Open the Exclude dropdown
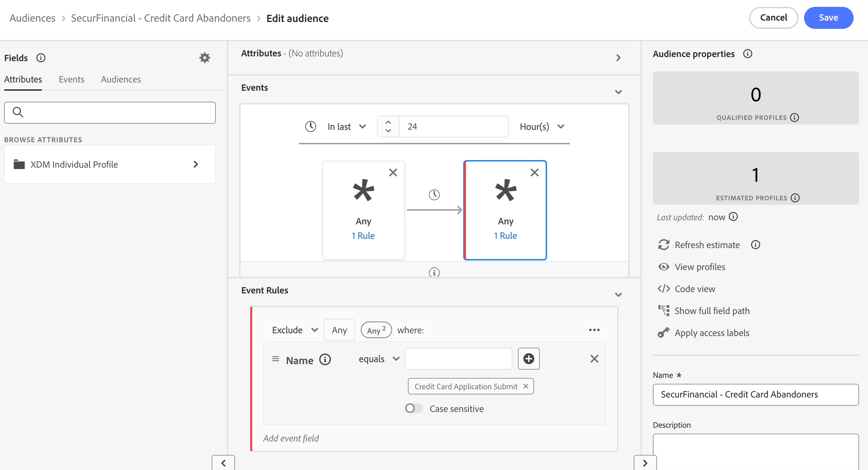868x470 pixels. [x=295, y=330]
